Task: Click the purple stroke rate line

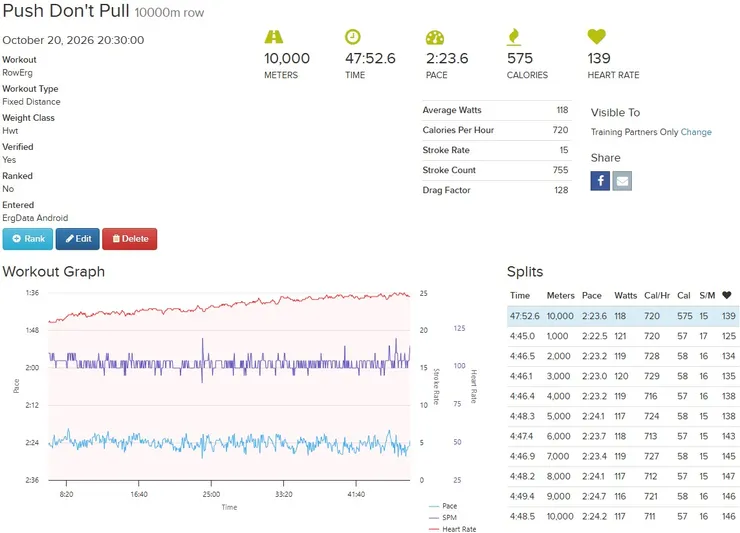Action: pyautogui.click(x=229, y=364)
